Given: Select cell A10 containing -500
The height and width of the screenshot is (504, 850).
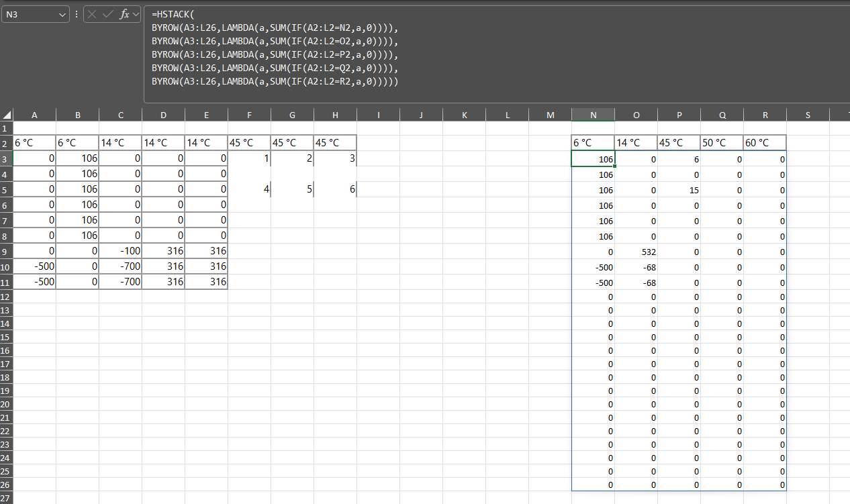Looking at the screenshot, I should pyautogui.click(x=34, y=266).
